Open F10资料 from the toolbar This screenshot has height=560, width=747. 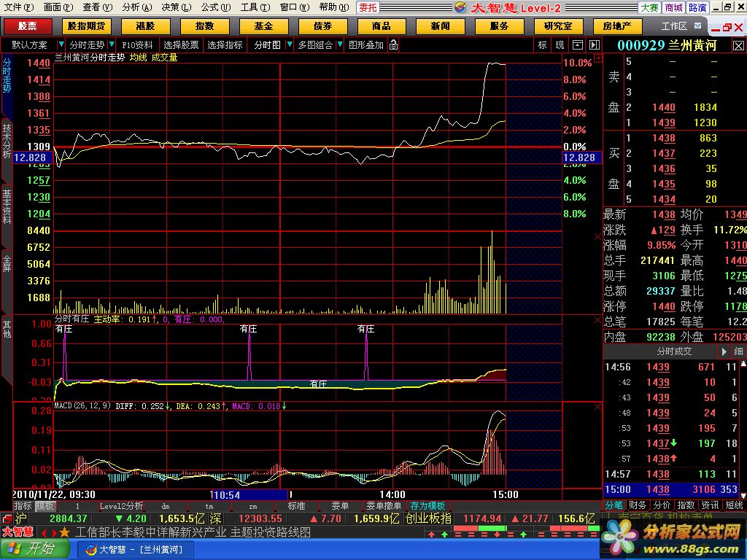[x=137, y=45]
